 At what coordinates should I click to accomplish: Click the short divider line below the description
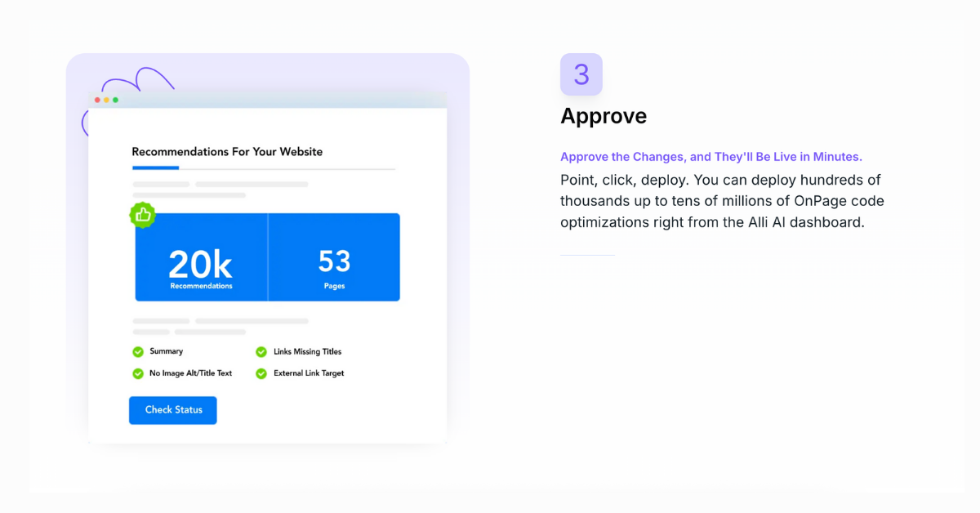pos(587,256)
